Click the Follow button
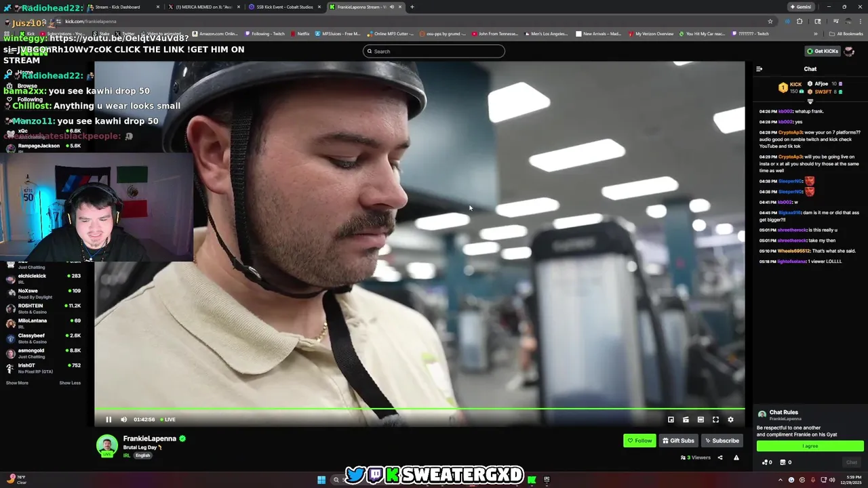 pos(639,441)
